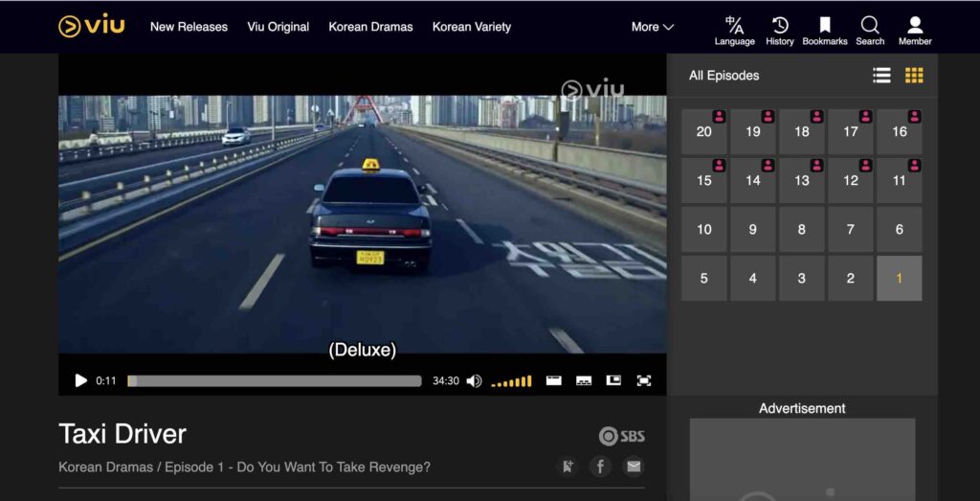Screen dimensions: 980x501
Task: Select episode 2
Action: [x=850, y=279]
